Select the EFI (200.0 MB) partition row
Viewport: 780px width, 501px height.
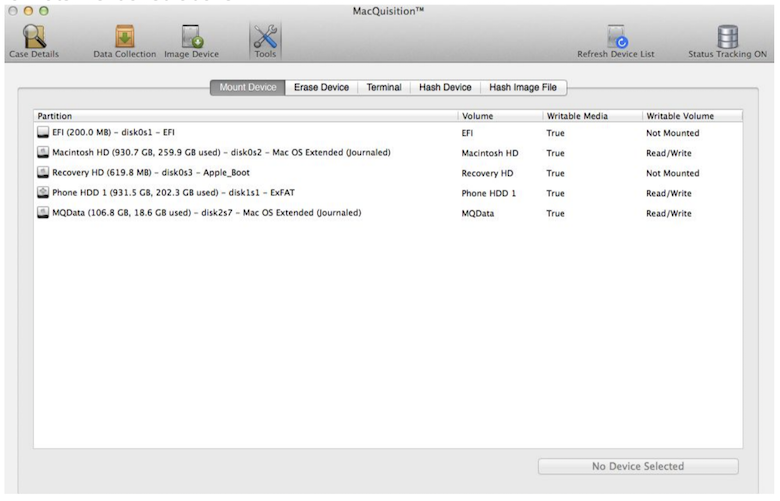coord(388,133)
